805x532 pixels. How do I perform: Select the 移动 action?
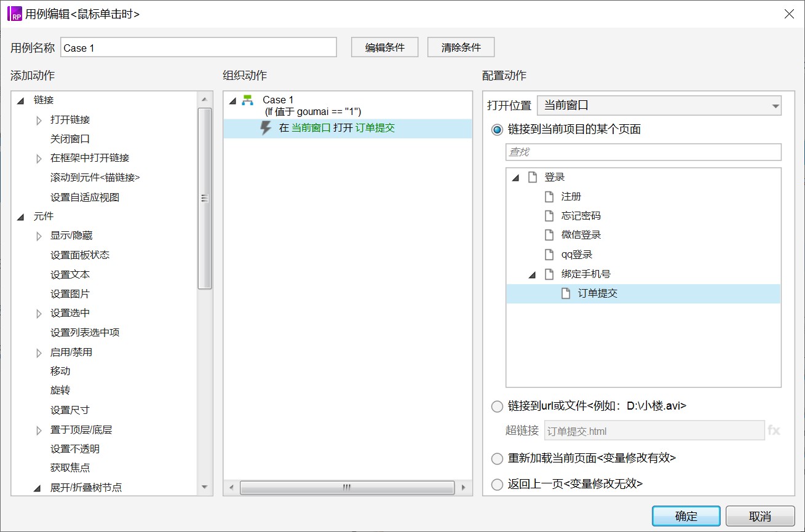pyautogui.click(x=60, y=371)
